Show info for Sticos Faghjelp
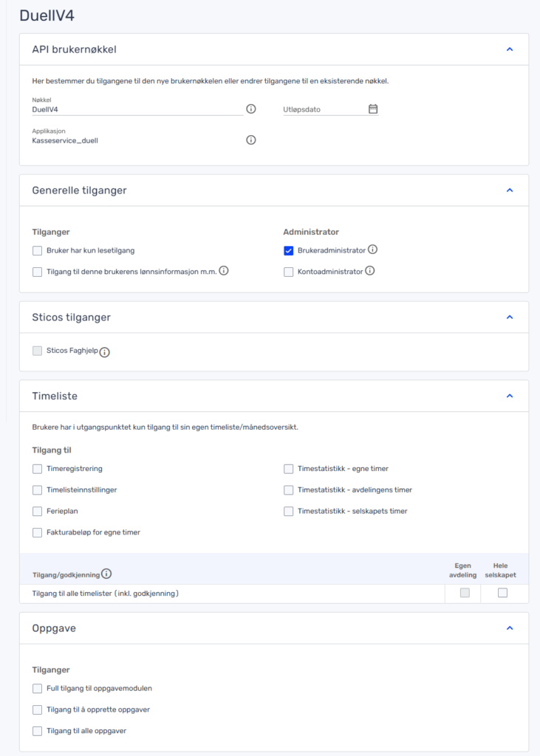The width and height of the screenshot is (540, 756). (105, 352)
